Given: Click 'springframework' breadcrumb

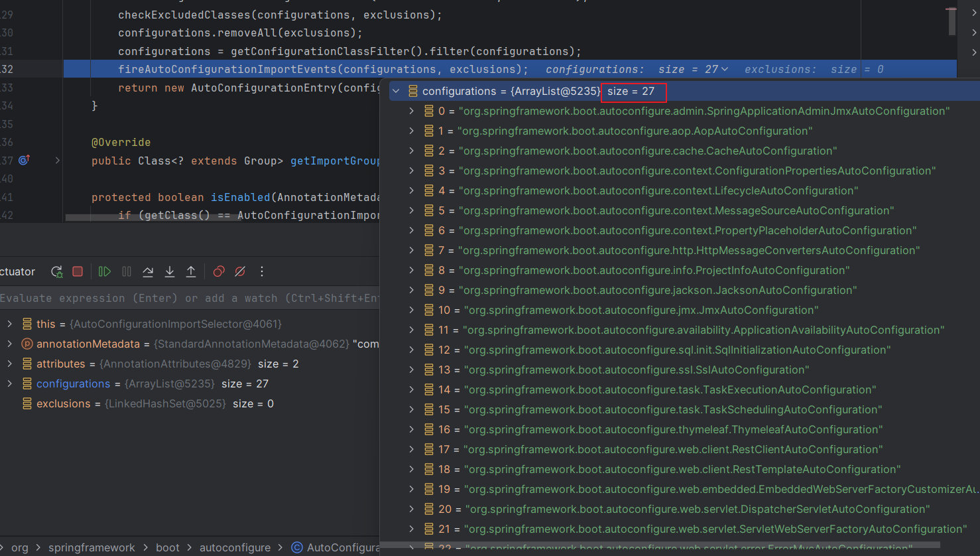Looking at the screenshot, I should [92, 547].
